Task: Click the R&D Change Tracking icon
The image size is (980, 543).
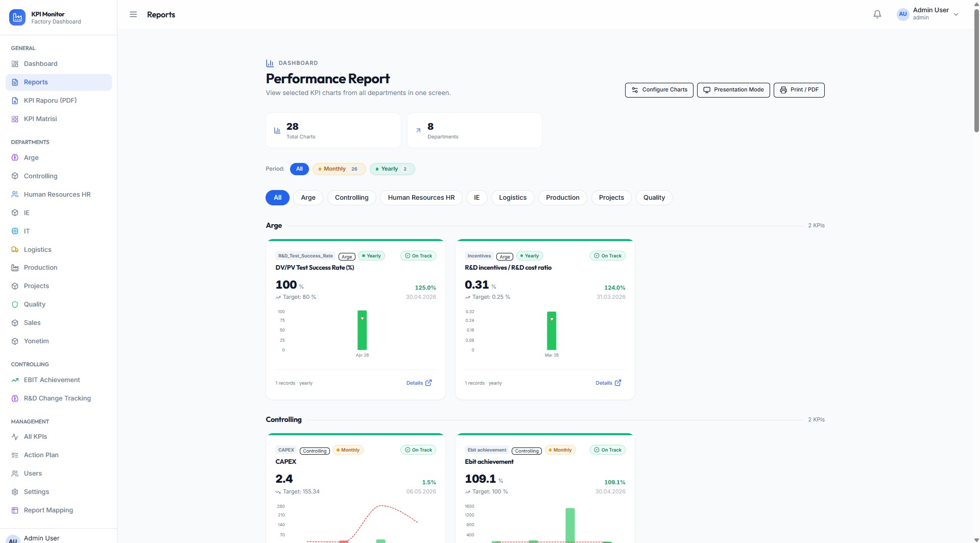Action: pyautogui.click(x=15, y=398)
